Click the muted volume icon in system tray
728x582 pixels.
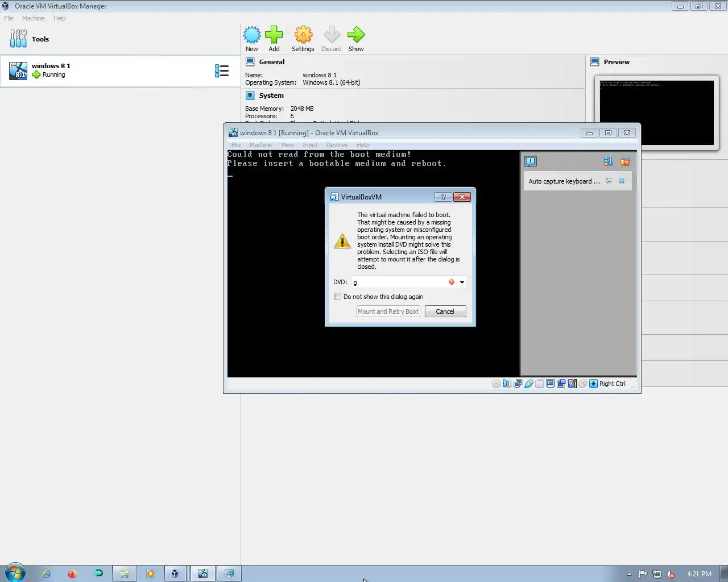[x=671, y=574]
